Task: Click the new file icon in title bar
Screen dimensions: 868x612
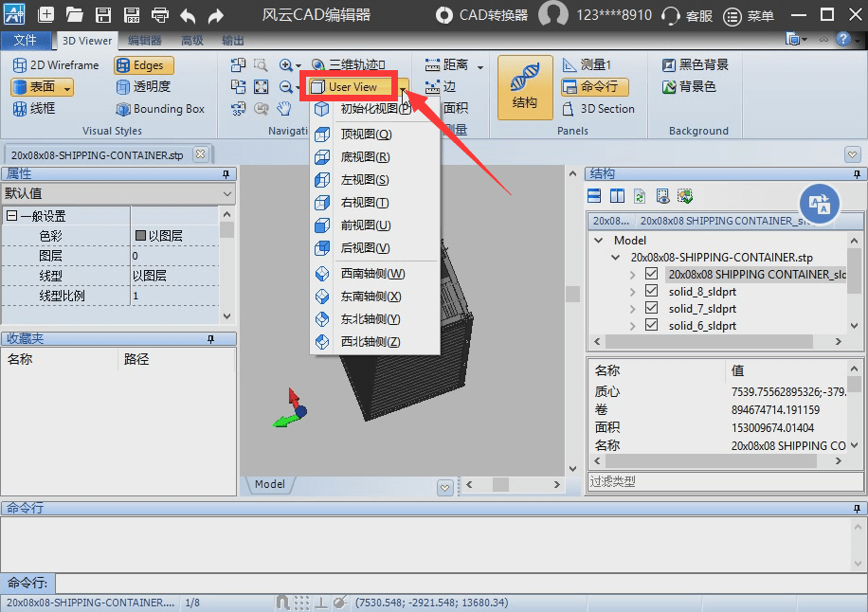Action: [x=45, y=14]
